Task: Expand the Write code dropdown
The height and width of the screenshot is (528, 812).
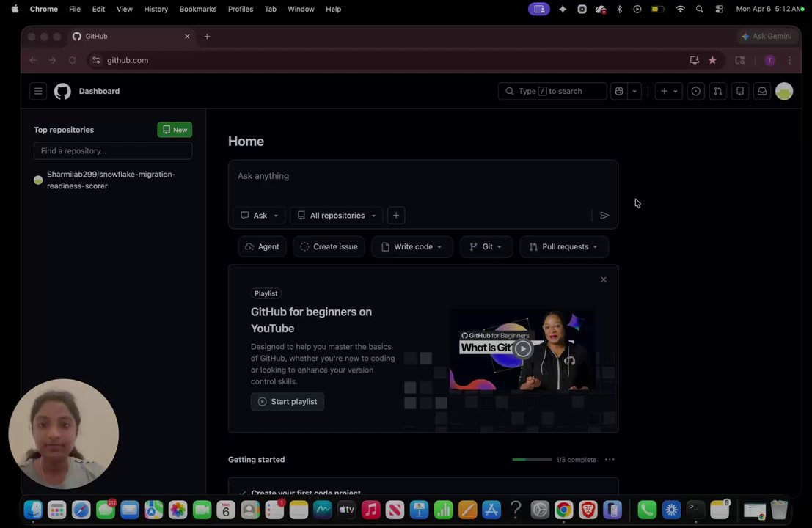Action: (x=412, y=247)
